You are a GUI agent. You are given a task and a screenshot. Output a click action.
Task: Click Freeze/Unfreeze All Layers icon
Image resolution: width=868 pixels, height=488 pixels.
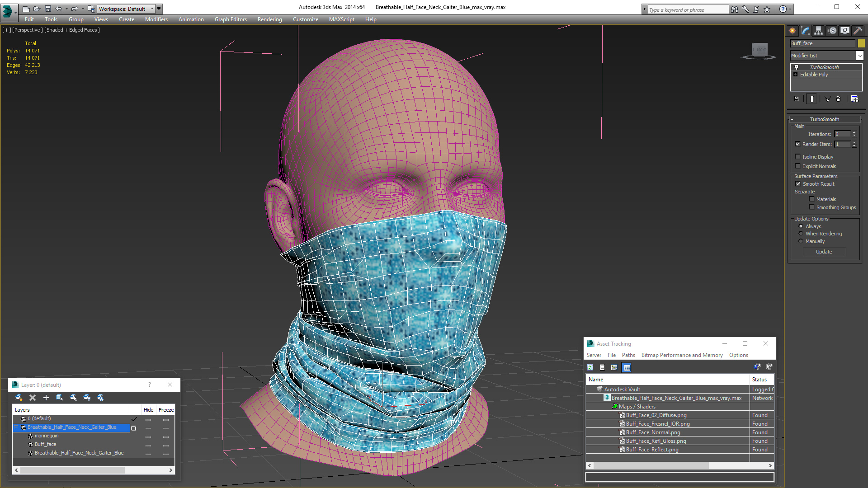coord(100,398)
